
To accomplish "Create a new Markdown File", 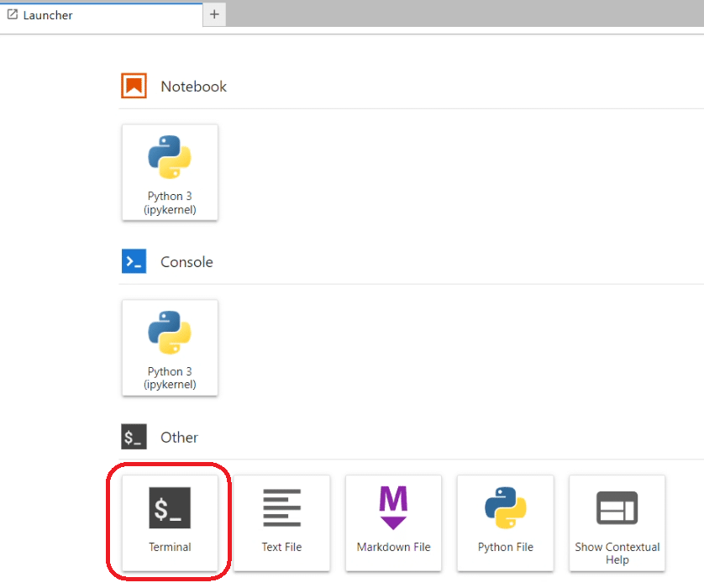I will click(x=393, y=523).
